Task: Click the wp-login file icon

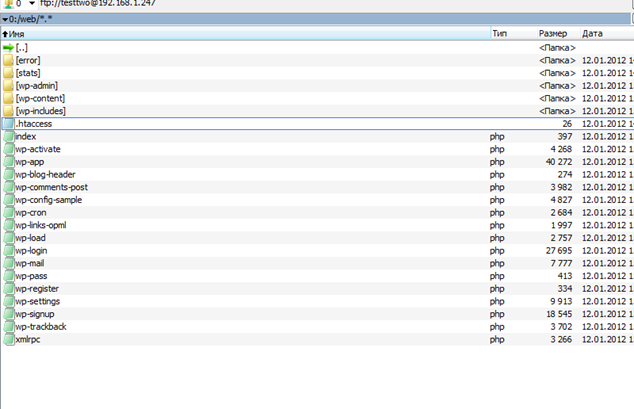Action: pos(8,251)
